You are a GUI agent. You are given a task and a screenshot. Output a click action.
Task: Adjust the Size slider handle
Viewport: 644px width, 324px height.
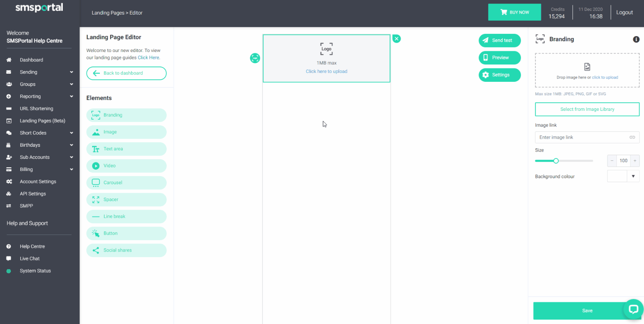pyautogui.click(x=556, y=161)
